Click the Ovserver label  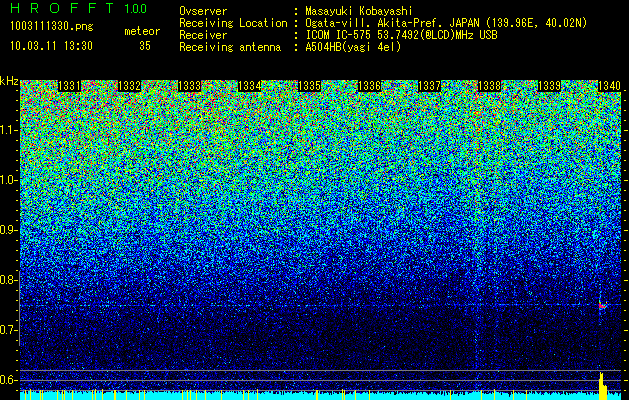point(203,11)
